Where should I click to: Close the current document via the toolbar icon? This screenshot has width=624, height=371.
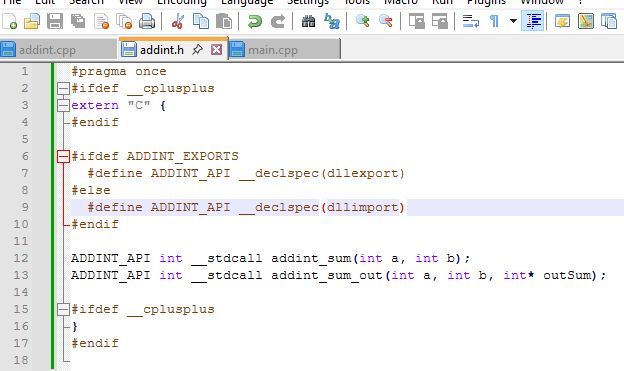(x=101, y=21)
